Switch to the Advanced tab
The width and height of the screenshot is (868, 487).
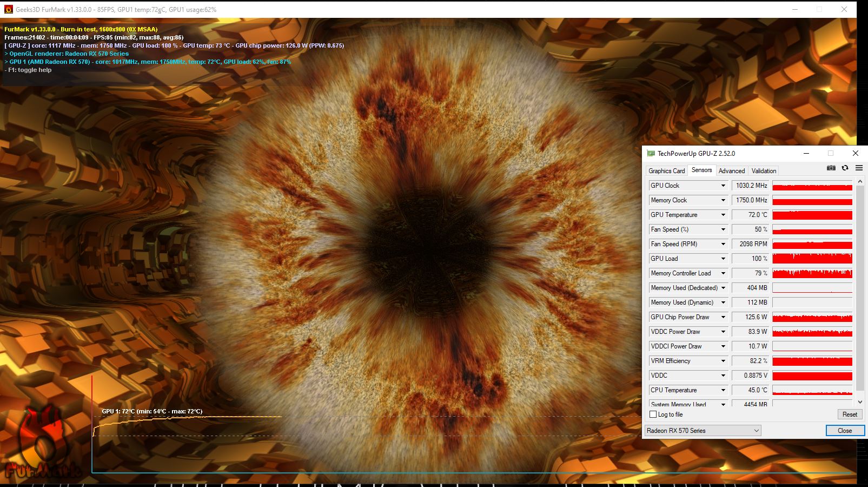click(731, 171)
